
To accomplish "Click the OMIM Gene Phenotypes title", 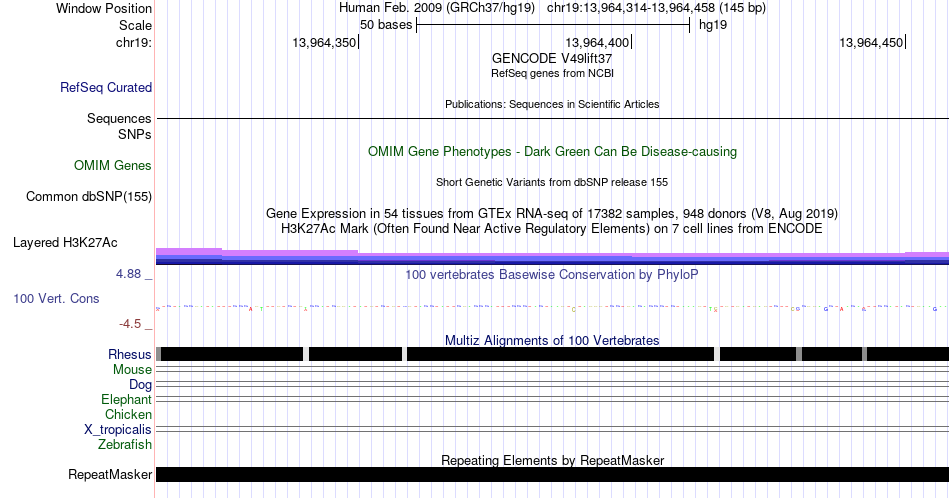I will click(553, 151).
